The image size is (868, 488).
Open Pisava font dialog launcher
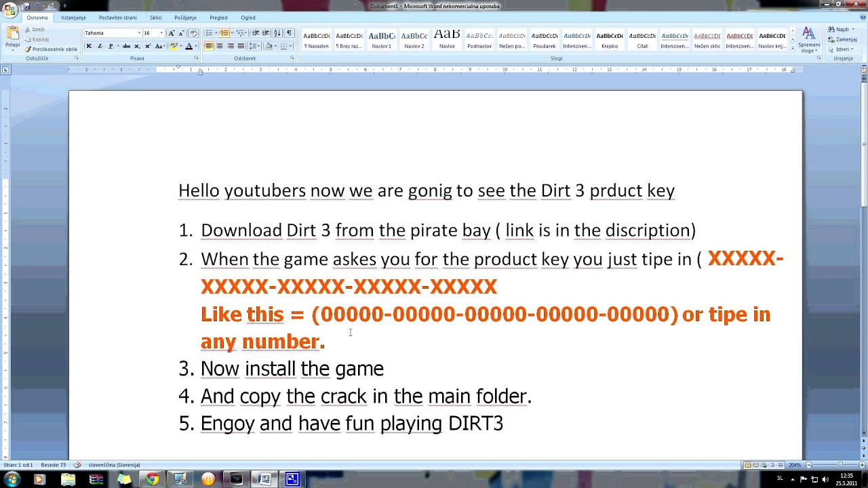pos(196,58)
